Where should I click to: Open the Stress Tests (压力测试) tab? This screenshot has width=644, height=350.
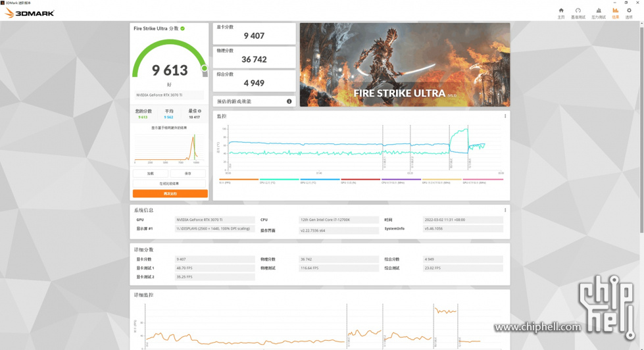pyautogui.click(x=599, y=13)
